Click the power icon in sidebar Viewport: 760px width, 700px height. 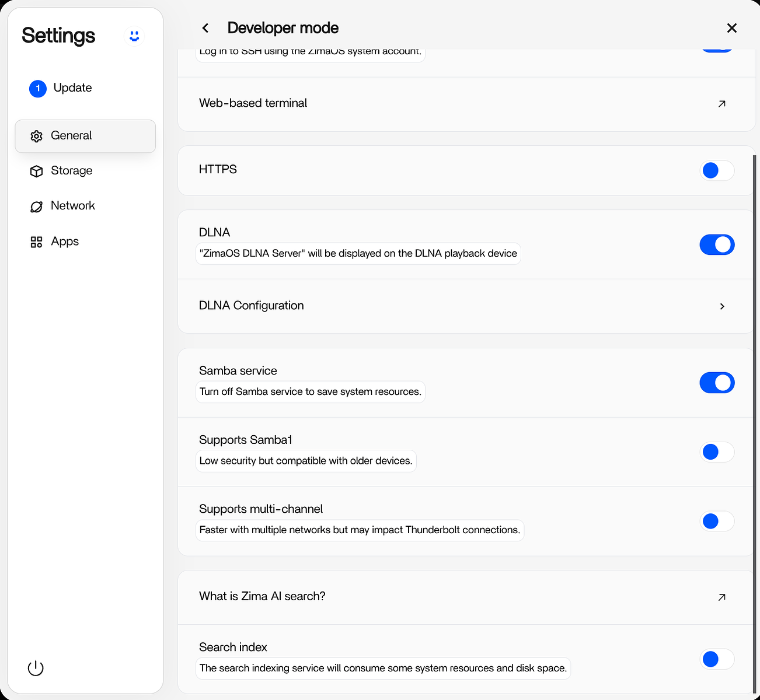[36, 668]
